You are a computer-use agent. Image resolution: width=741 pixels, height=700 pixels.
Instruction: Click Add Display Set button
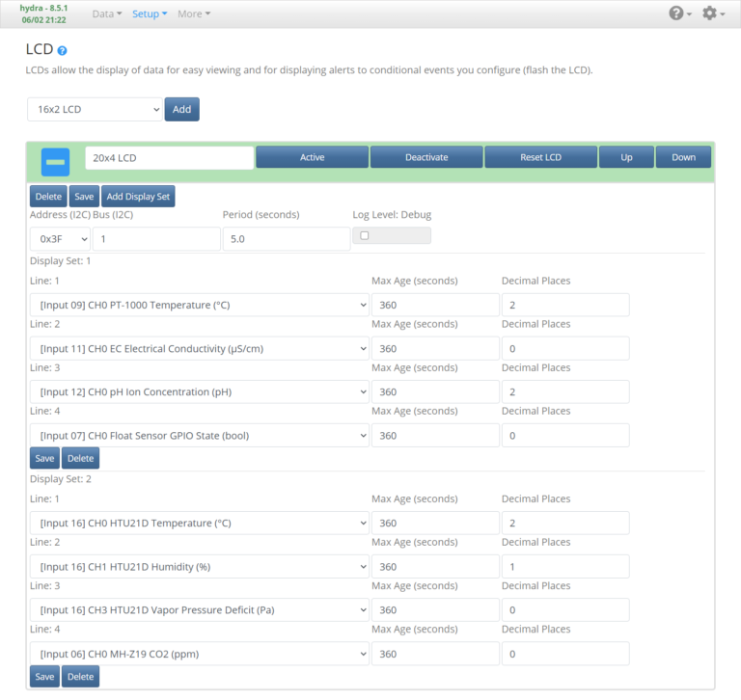[139, 197]
